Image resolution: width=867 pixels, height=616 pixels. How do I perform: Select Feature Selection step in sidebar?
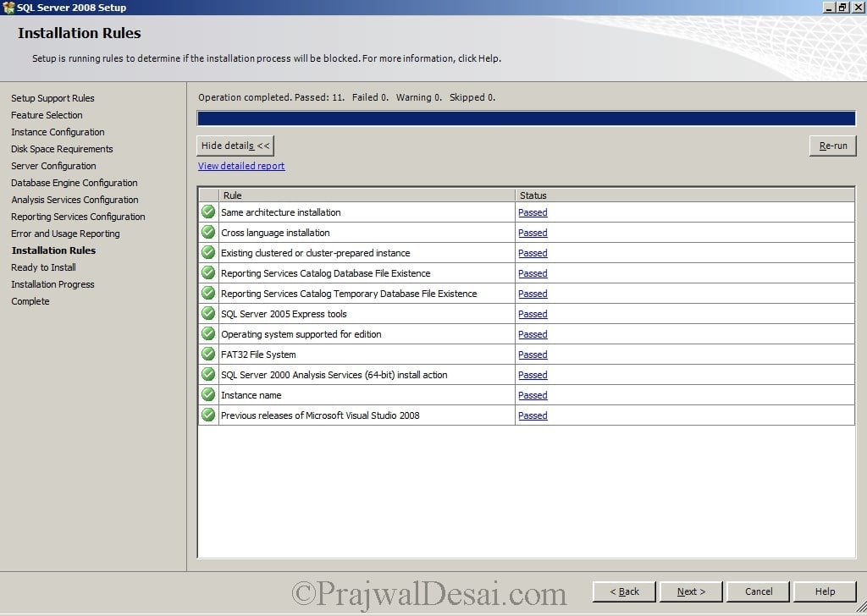click(47, 115)
